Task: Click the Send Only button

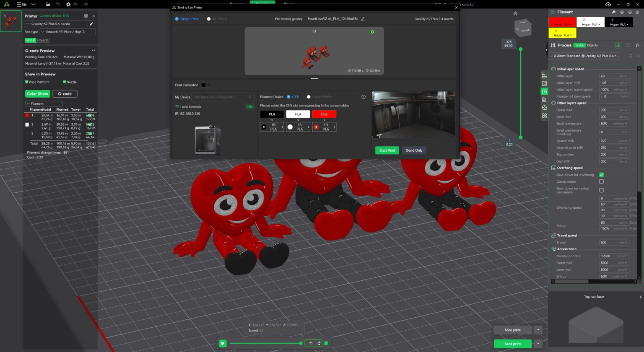Action: pyautogui.click(x=414, y=150)
